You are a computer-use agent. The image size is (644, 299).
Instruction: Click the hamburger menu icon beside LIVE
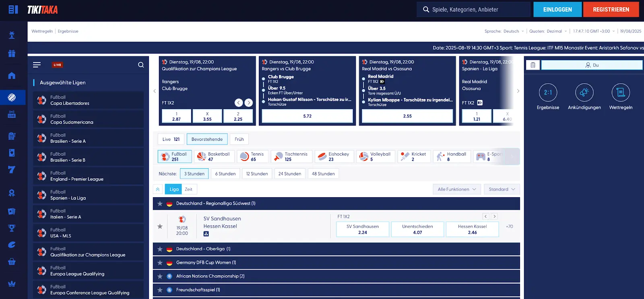click(37, 65)
